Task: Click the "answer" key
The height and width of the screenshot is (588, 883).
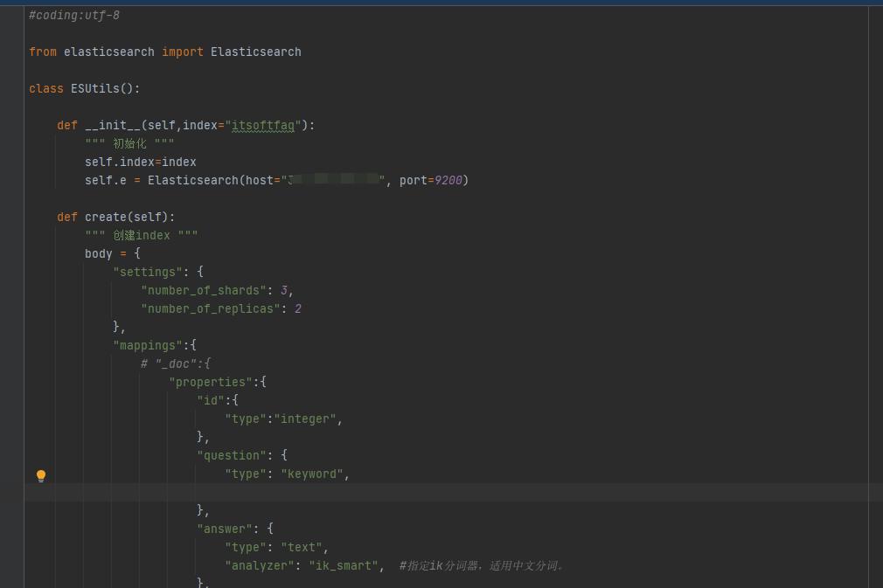Action: tap(225, 529)
